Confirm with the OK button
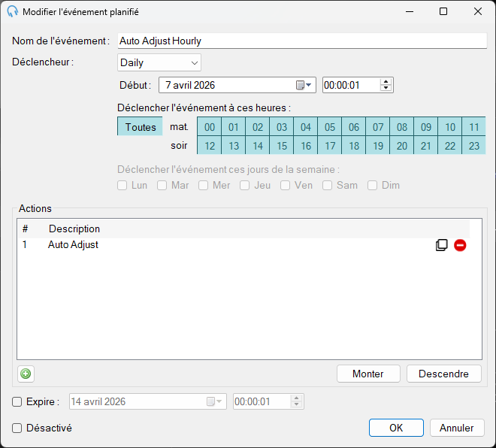 tap(396, 428)
